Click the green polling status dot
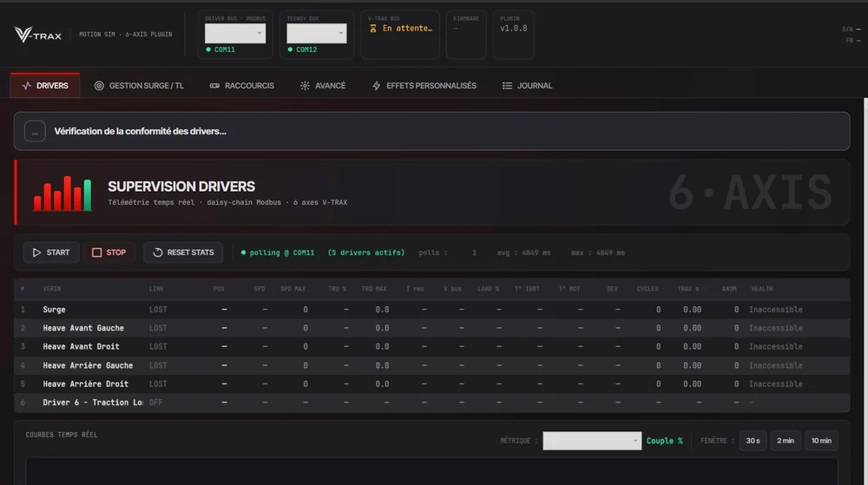 (244, 252)
